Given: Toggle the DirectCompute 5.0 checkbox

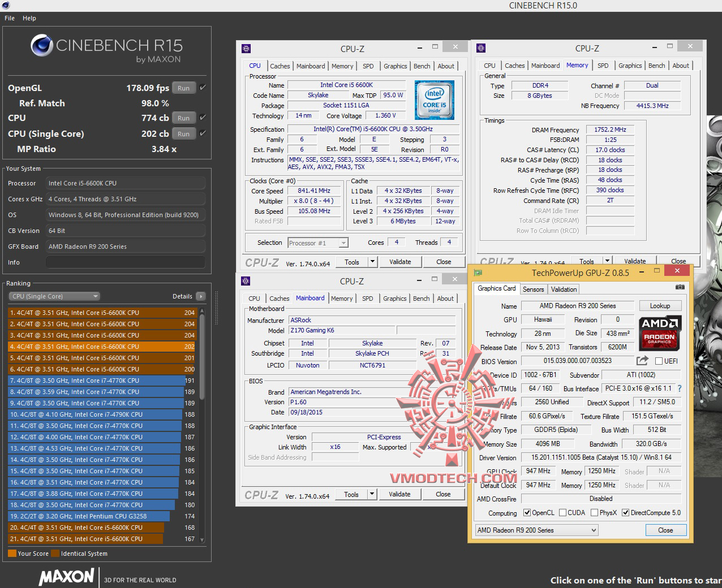Looking at the screenshot, I should tap(626, 513).
